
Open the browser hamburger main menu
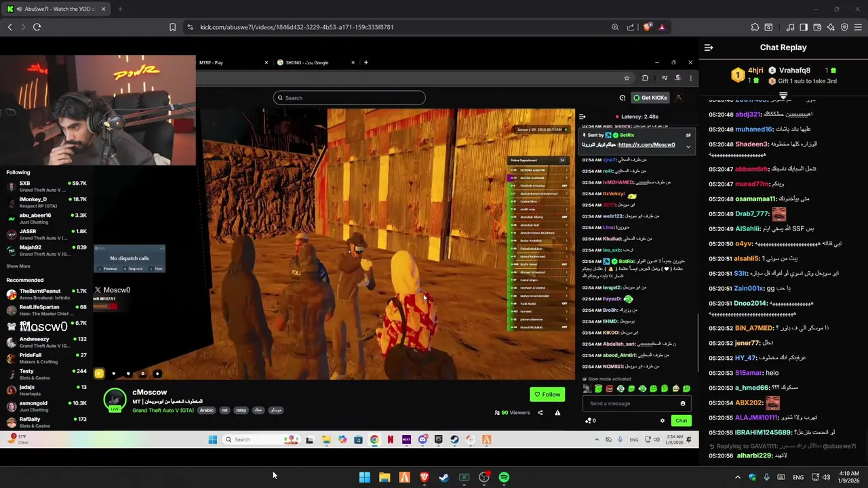tap(858, 27)
